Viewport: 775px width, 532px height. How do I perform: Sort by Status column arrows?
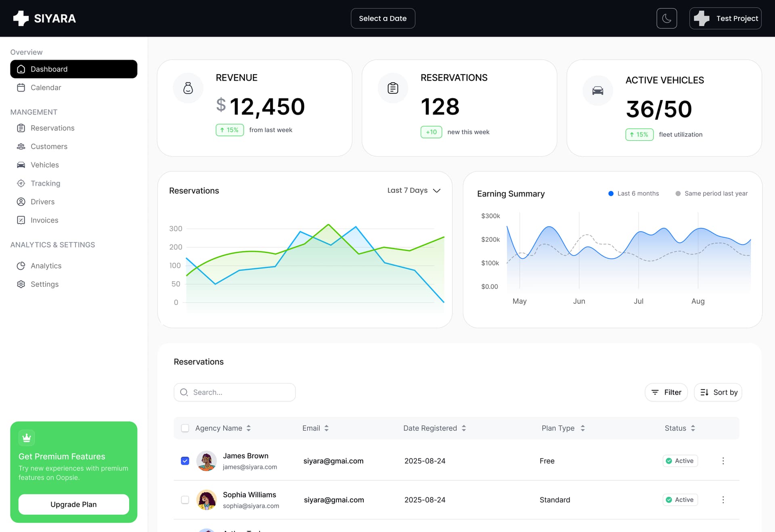tap(693, 428)
